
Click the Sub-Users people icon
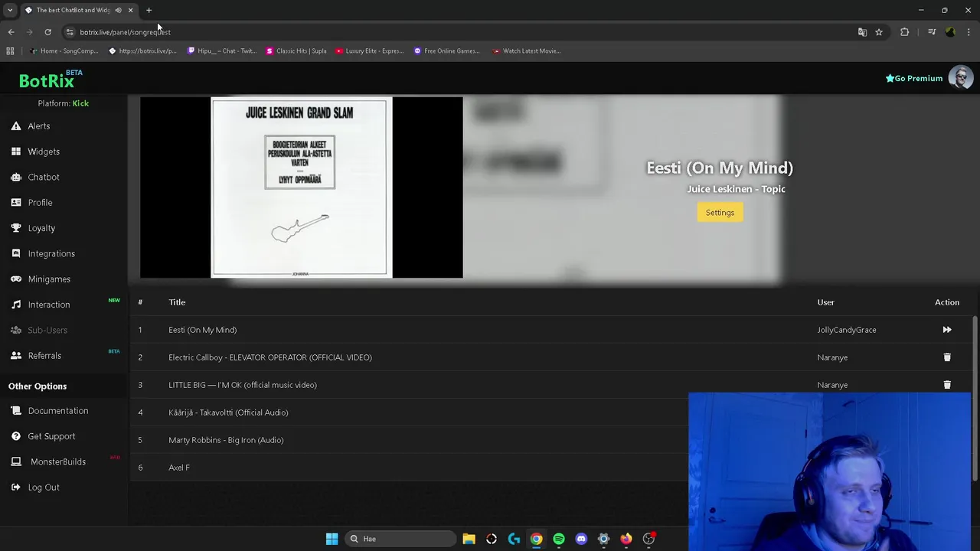[16, 330]
